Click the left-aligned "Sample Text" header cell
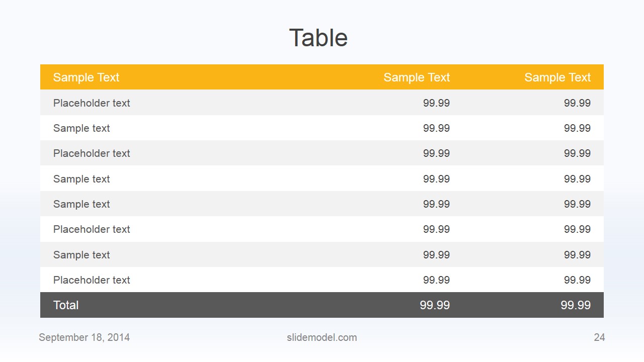644x362 pixels. click(86, 77)
